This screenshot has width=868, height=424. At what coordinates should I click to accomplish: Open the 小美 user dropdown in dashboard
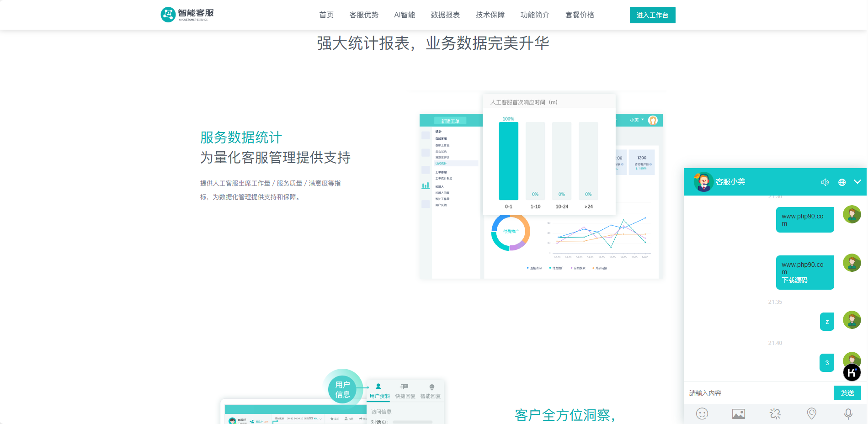click(x=636, y=120)
